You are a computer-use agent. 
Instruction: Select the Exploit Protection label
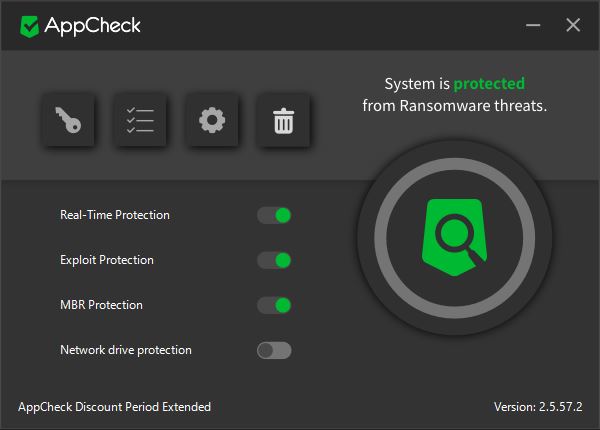tap(107, 260)
